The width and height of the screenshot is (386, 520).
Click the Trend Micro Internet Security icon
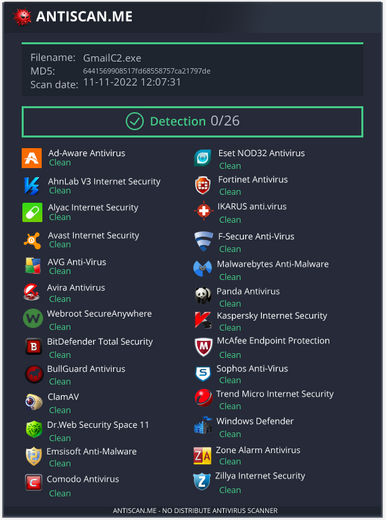coord(203,398)
